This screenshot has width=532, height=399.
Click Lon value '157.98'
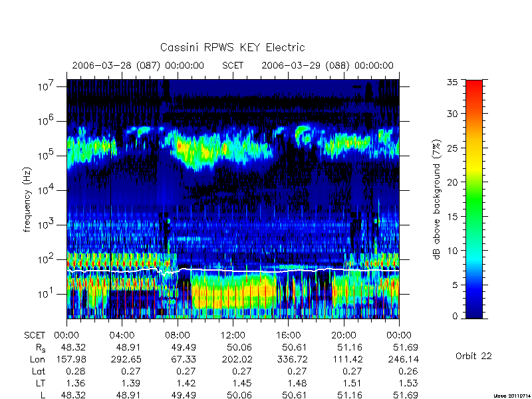click(x=71, y=359)
